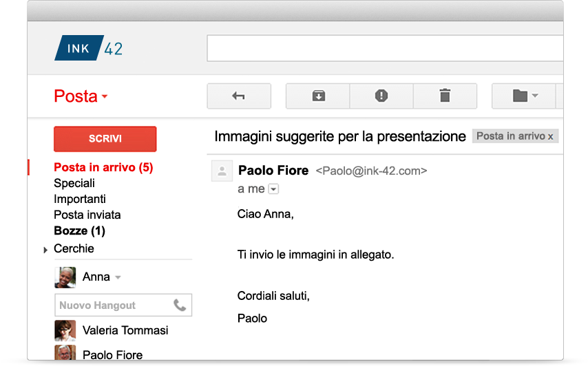Viewport: 588px width, 366px height.
Task: Click sender's default avatar icon
Action: [x=222, y=171]
